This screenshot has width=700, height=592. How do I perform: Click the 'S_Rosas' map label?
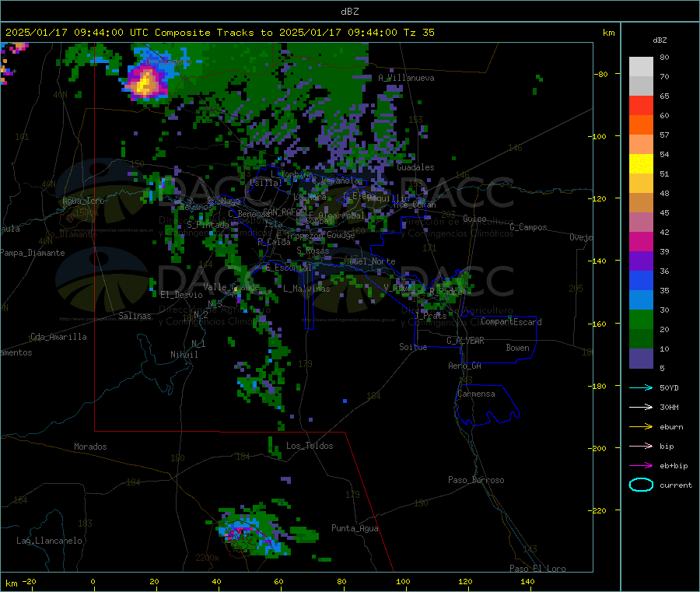[313, 251]
